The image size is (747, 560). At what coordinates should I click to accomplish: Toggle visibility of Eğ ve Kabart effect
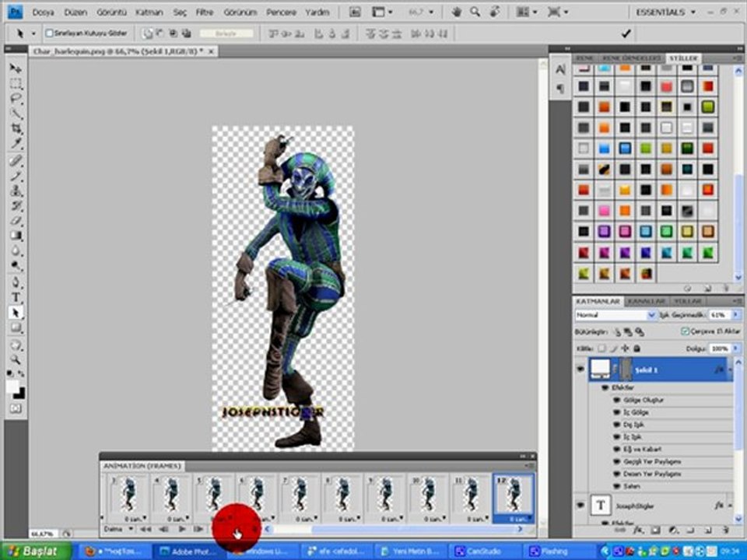coord(617,450)
